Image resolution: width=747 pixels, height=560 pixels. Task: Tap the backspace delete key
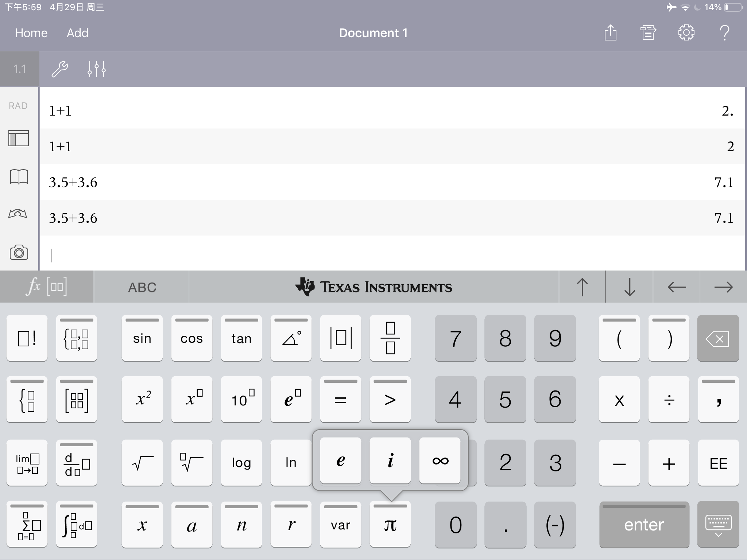click(718, 338)
